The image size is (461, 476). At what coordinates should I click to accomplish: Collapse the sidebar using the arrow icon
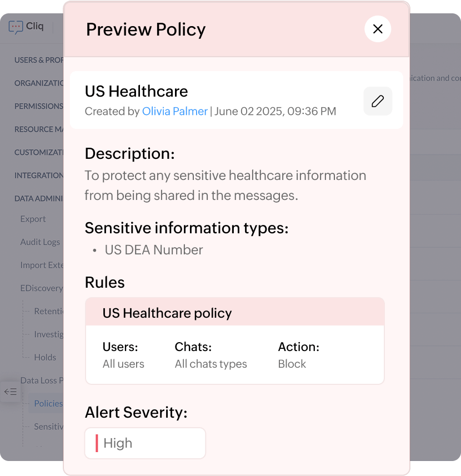click(10, 392)
